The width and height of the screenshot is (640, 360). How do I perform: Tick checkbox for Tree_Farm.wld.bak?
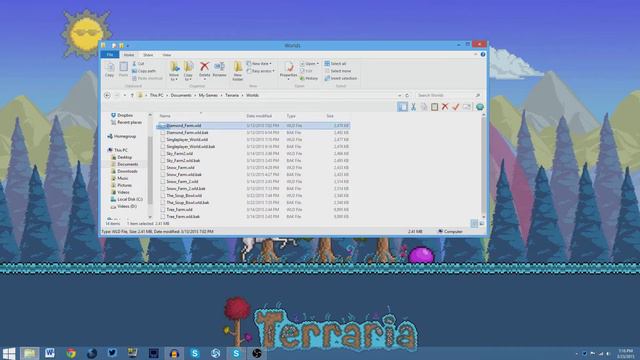pyautogui.click(x=163, y=216)
